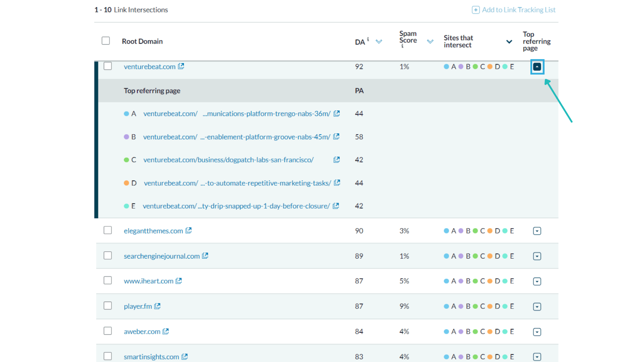Toggle select-all checkbox in header
Viewport: 644px width, 362px height.
[x=106, y=41]
